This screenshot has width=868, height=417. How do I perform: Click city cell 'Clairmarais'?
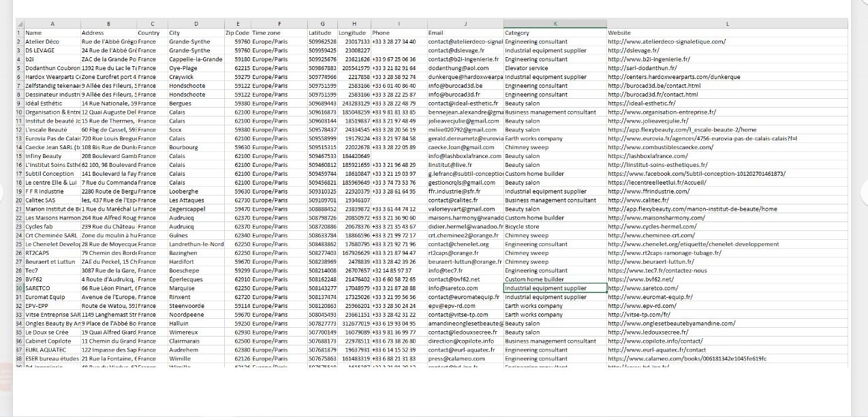tap(196, 341)
